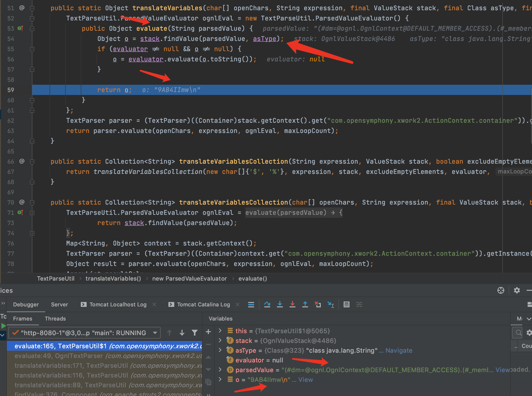Select the Threads tab
532x396 pixels.
click(x=55, y=319)
